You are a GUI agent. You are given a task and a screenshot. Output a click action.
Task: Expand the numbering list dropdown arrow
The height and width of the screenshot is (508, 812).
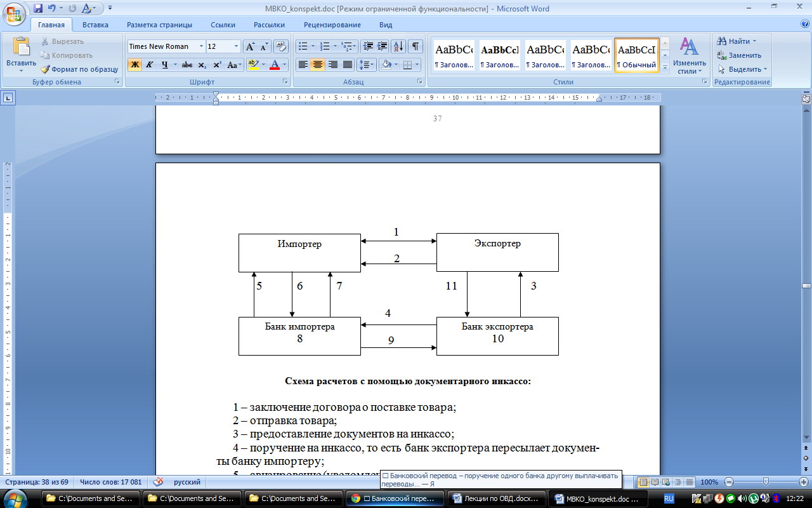tap(335, 46)
